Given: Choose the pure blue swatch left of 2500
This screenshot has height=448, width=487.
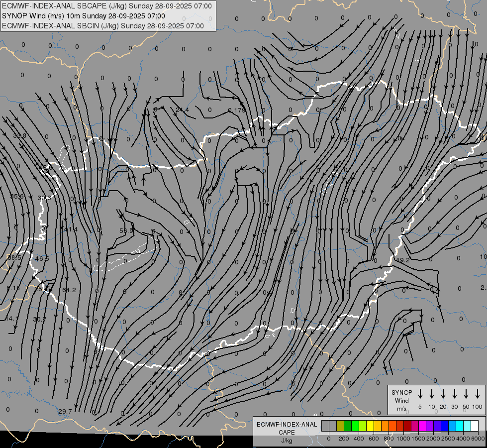Looking at the screenshot, I should pos(445,426).
